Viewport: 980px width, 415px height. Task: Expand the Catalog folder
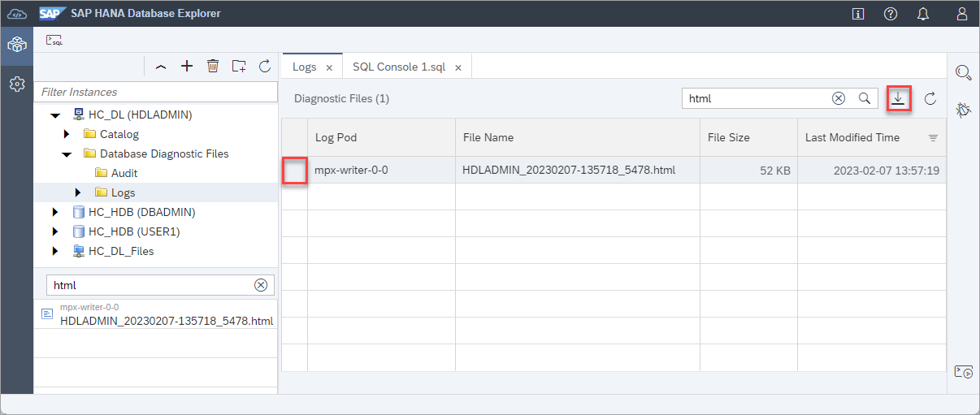pos(67,134)
